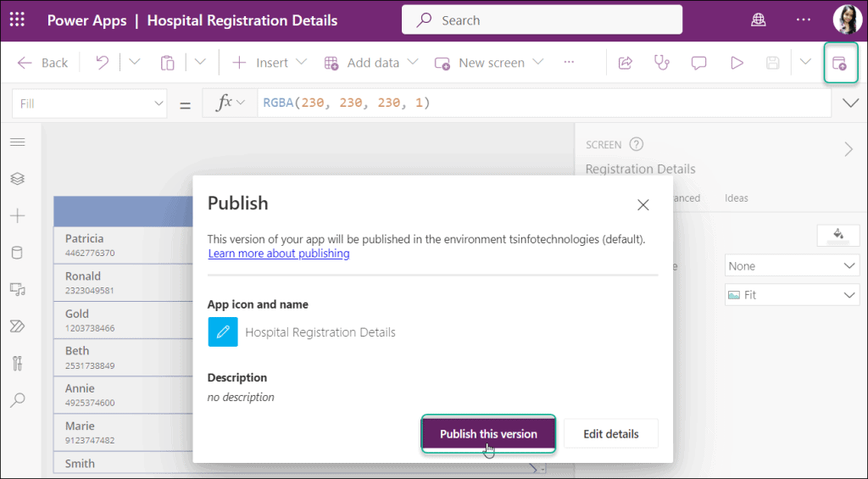Click the Save disk icon
The width and height of the screenshot is (868, 479).
tap(773, 63)
